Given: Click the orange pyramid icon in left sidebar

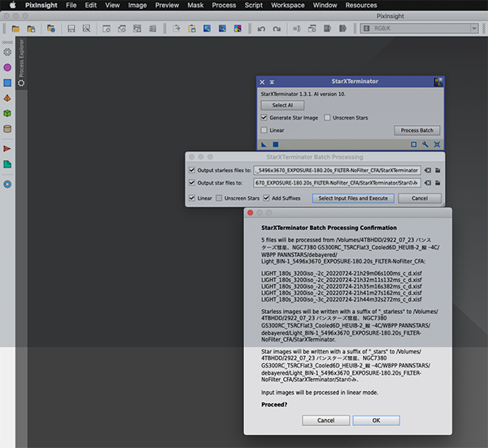Looking at the screenshot, I should tap(7, 98).
